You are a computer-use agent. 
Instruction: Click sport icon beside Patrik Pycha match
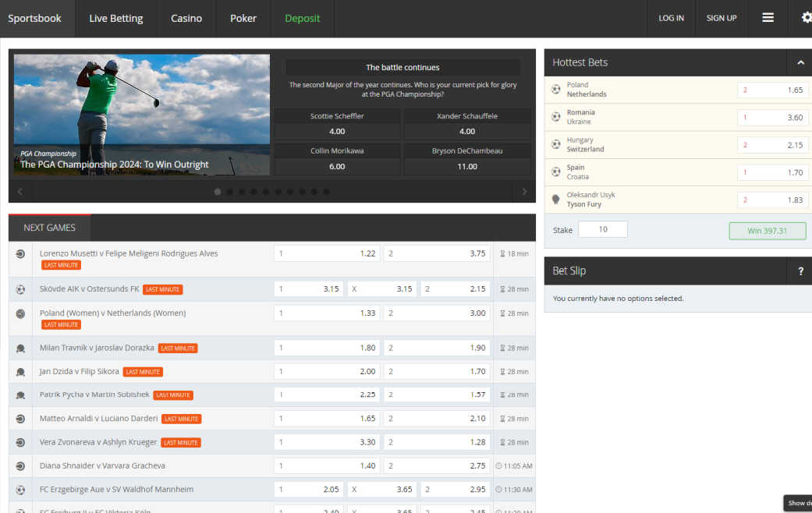point(20,395)
